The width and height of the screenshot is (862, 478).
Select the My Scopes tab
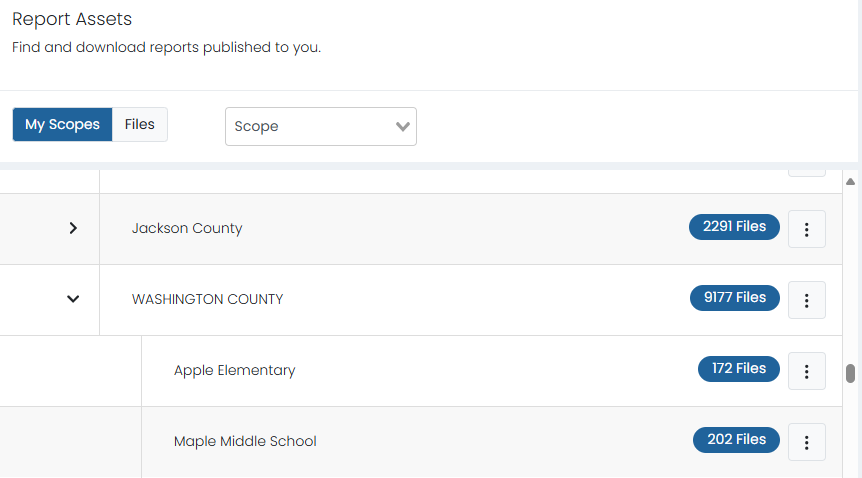coord(62,124)
